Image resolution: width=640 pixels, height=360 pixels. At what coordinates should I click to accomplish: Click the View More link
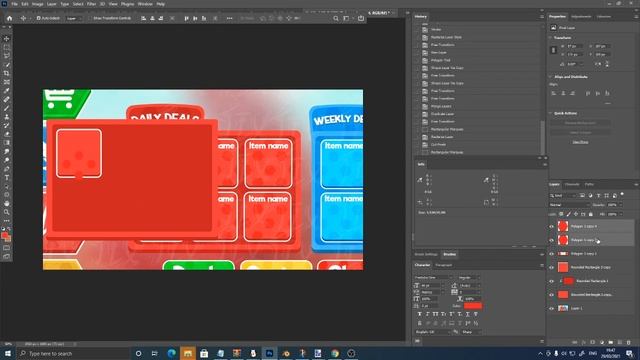tap(580, 142)
